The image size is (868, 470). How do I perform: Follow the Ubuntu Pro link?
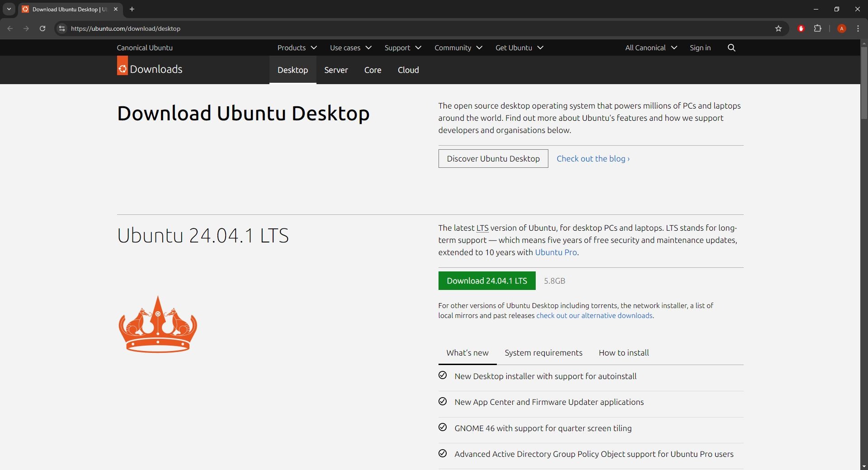pos(556,252)
